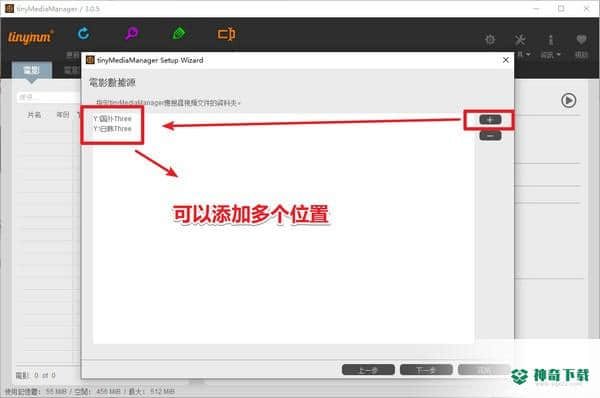Open the info icon in main toolbar
Screen dimensions: 600x398
[551, 39]
